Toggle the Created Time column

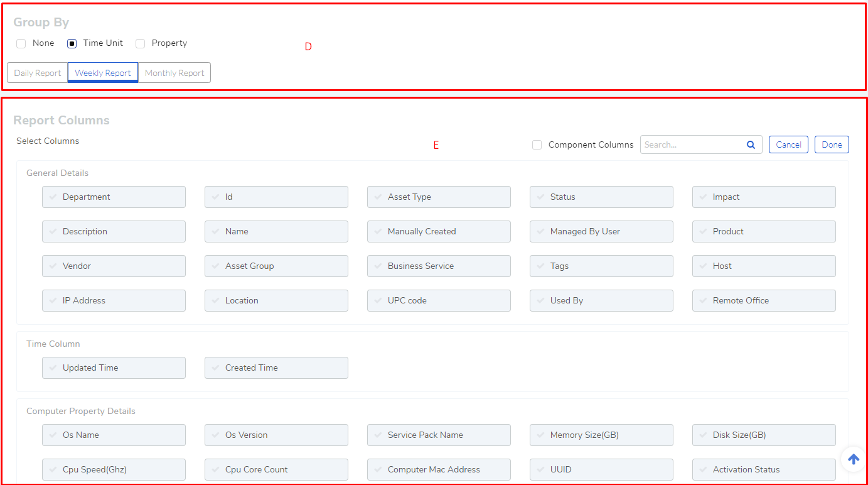coord(276,368)
